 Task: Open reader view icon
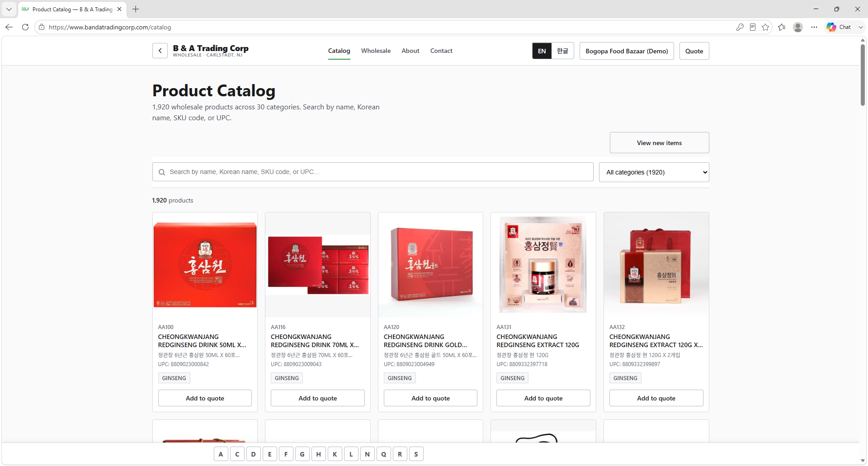pyautogui.click(x=752, y=27)
